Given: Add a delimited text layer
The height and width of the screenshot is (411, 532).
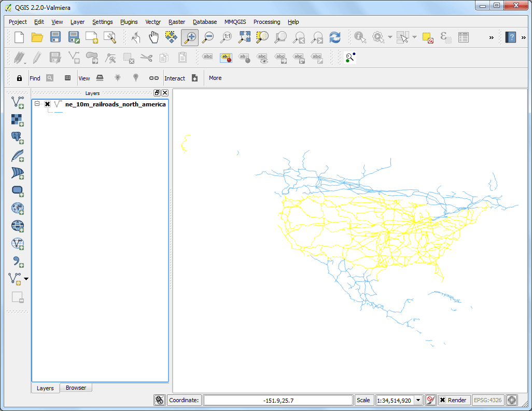Looking at the screenshot, I should coord(17,261).
